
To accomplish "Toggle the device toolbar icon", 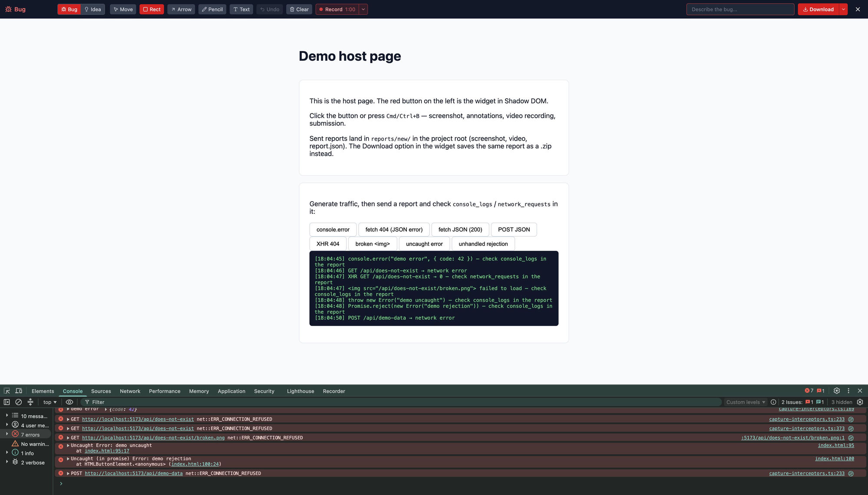I will click(19, 391).
